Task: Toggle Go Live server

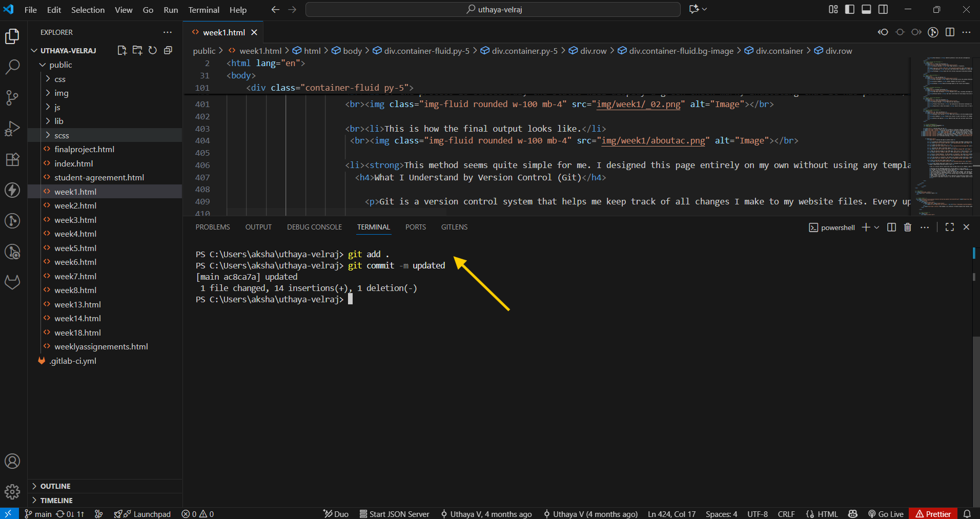Action: [886, 514]
